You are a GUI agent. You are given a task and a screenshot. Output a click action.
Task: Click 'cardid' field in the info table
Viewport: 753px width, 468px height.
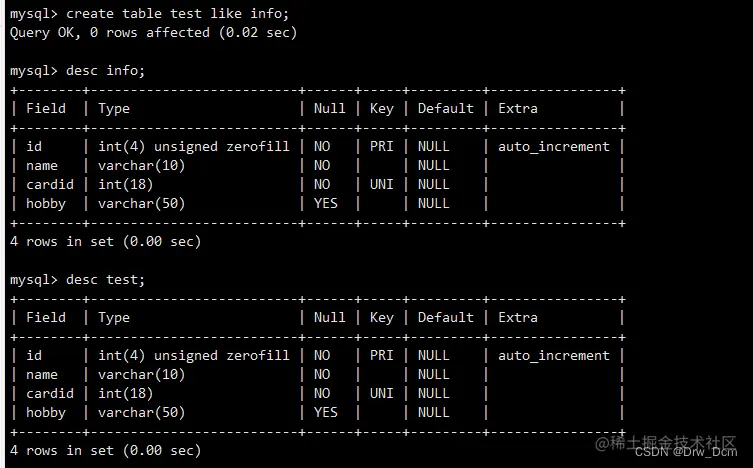pyautogui.click(x=50, y=184)
